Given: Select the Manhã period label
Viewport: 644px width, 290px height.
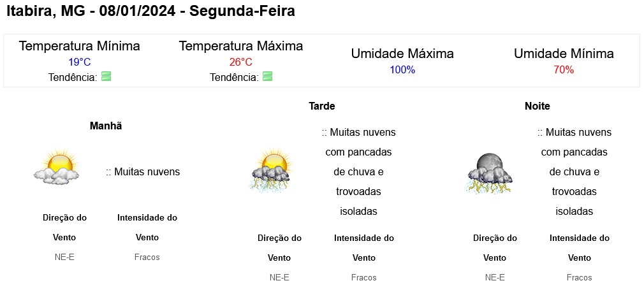Looking at the screenshot, I should [106, 126].
